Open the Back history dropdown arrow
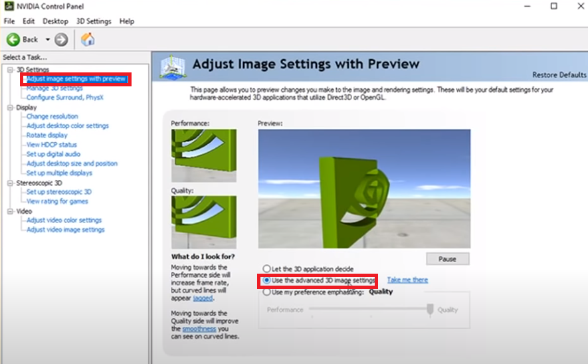588x364 pixels. (x=48, y=39)
